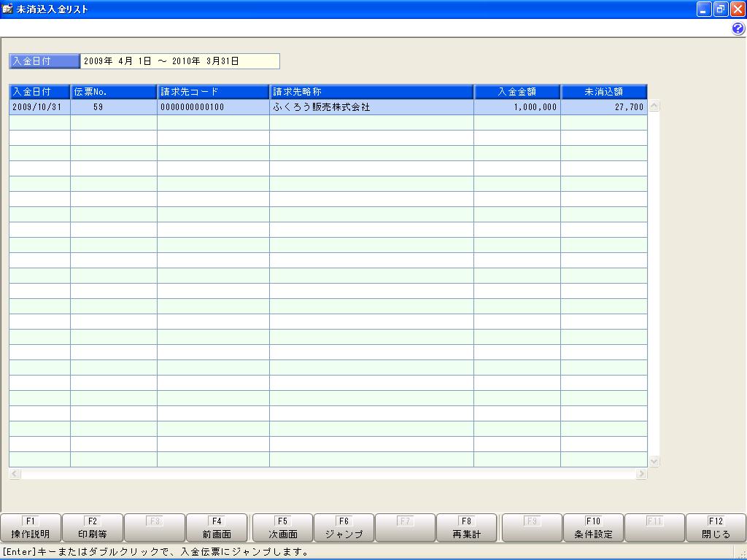Viewport: 747px width, 560px height.
Task: Click F1 操作説明 button
Action: 31,528
